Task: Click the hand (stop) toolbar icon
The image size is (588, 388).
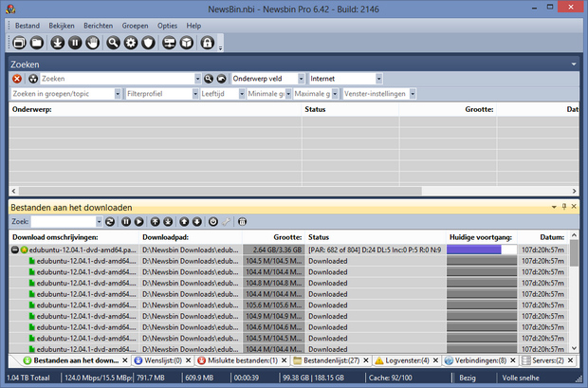Action: (93, 43)
